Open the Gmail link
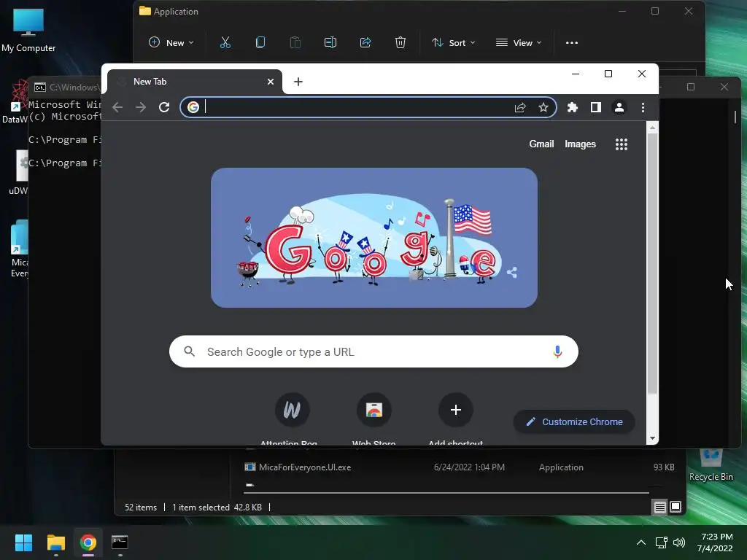747x560 pixels. pos(541,144)
